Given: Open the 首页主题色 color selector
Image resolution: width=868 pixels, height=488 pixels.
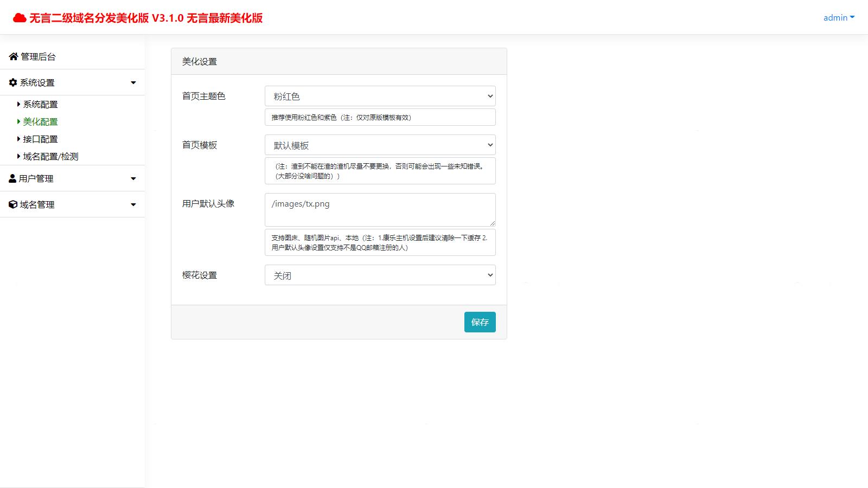Looking at the screenshot, I should (x=380, y=96).
